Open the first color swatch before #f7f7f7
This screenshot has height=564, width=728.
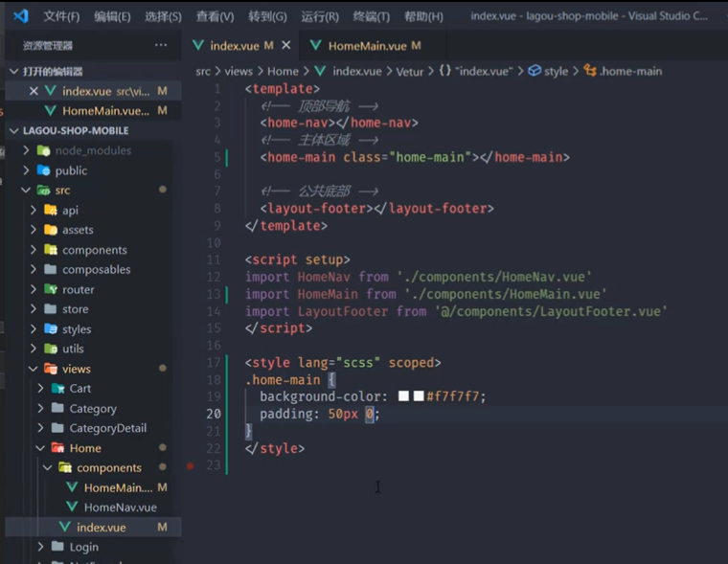403,396
